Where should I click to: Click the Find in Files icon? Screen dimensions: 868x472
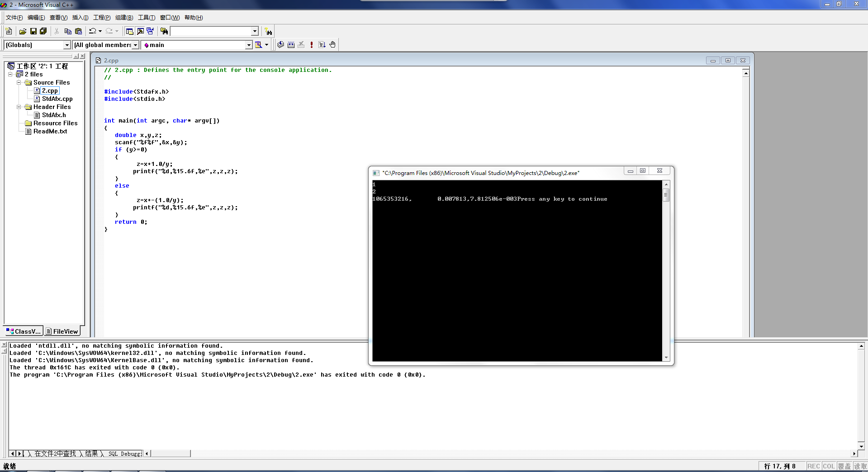[x=164, y=31]
